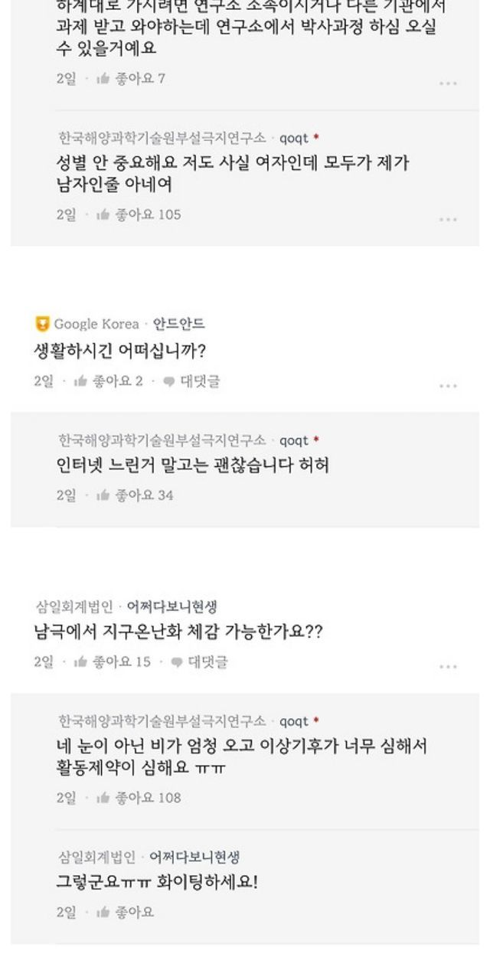Viewport: 490px width, 980px height.
Task: Open more options for the 성별 안 중요해요 comment
Action: click(448, 220)
